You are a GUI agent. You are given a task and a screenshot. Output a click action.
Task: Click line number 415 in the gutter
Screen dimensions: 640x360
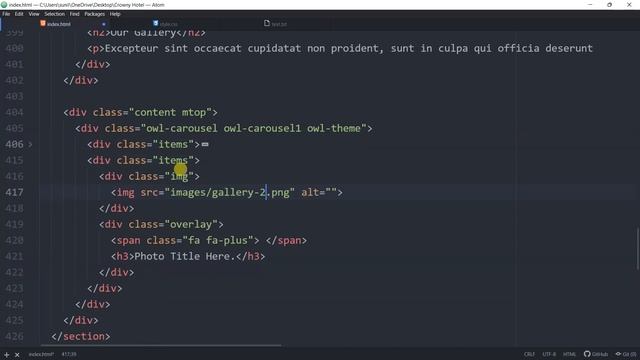14,160
